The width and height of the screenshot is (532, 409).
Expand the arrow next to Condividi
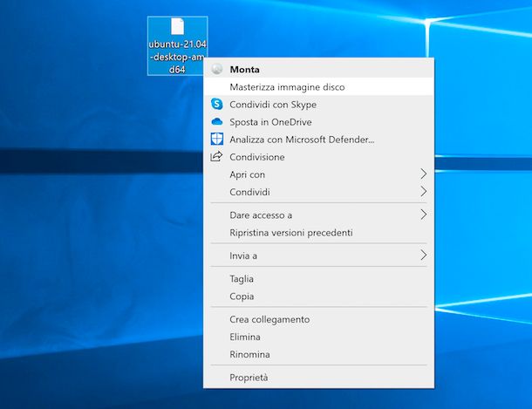424,191
